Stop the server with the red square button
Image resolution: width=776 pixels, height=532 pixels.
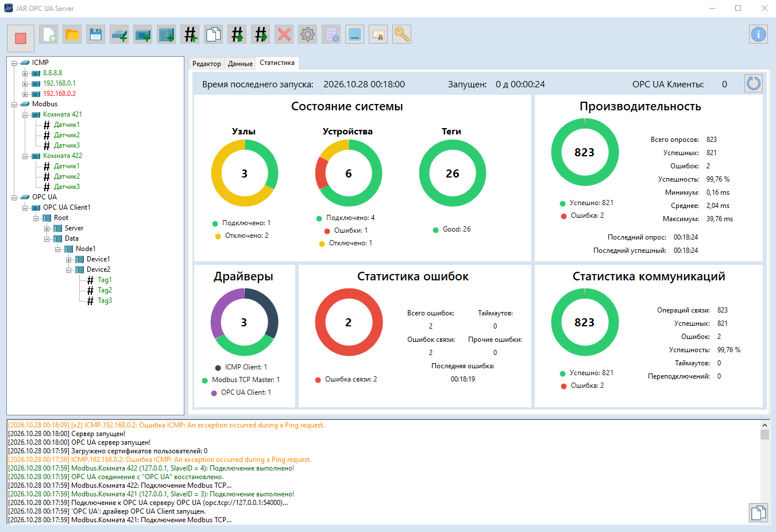click(21, 38)
